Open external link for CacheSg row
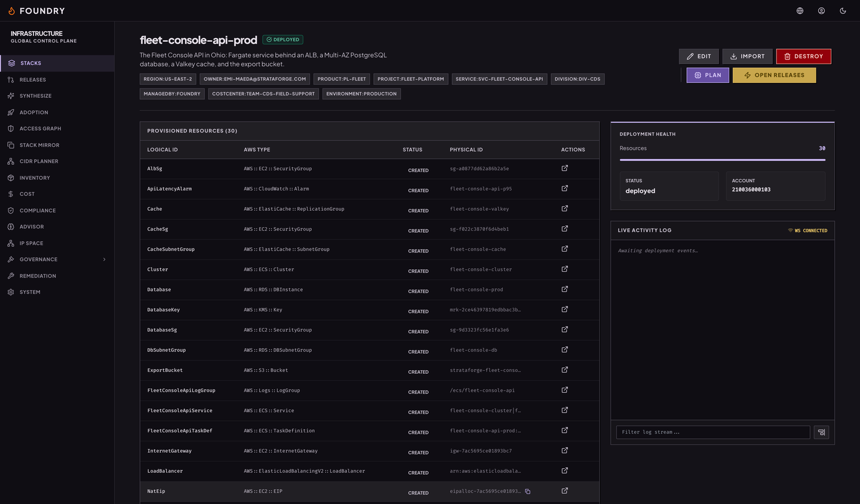The width and height of the screenshot is (860, 504). 564,229
